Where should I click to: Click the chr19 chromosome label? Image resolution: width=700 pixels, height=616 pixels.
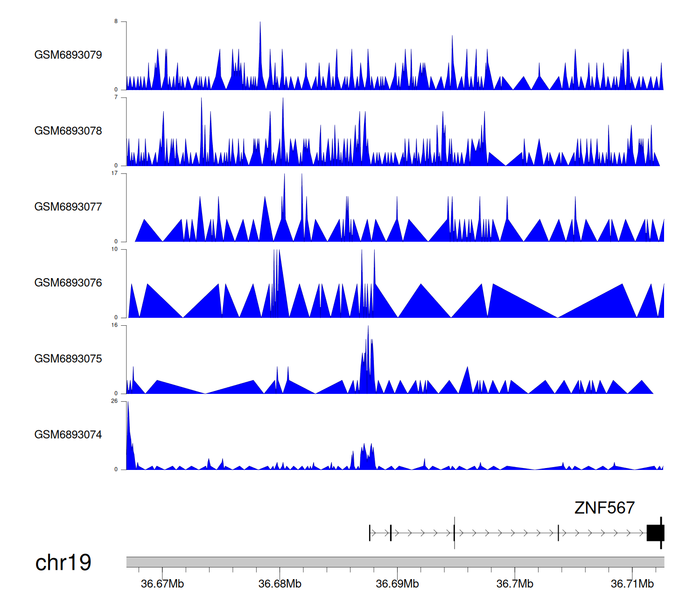[x=63, y=562]
